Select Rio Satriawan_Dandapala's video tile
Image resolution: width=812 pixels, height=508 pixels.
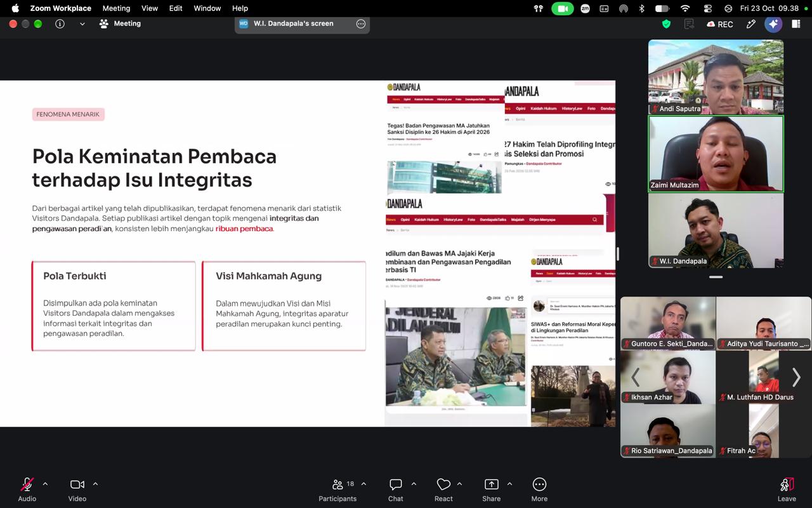(x=668, y=431)
